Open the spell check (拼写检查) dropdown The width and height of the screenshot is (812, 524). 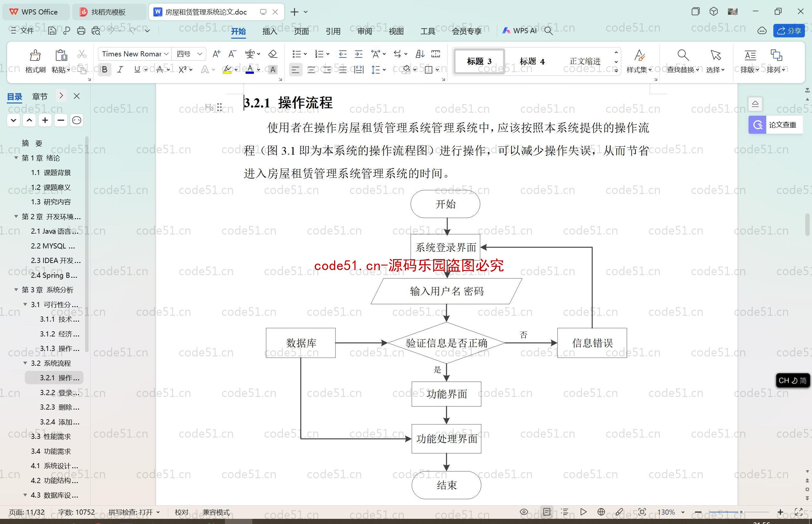158,512
